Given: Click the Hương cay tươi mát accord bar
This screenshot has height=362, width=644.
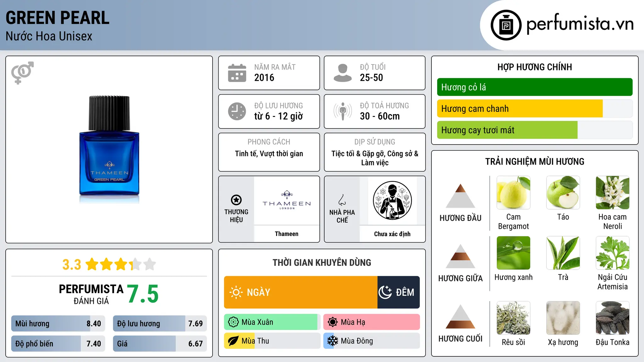Looking at the screenshot, I should (535, 130).
